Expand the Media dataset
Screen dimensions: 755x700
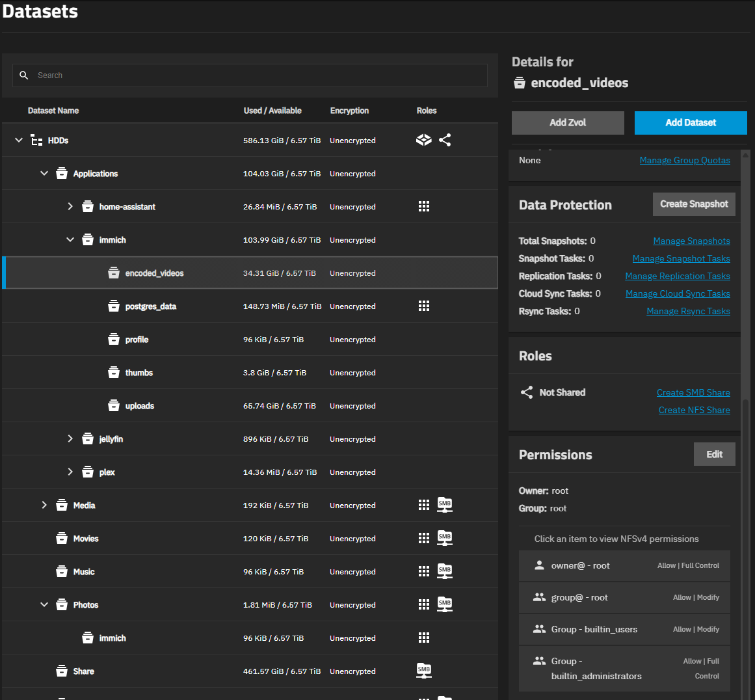(44, 505)
